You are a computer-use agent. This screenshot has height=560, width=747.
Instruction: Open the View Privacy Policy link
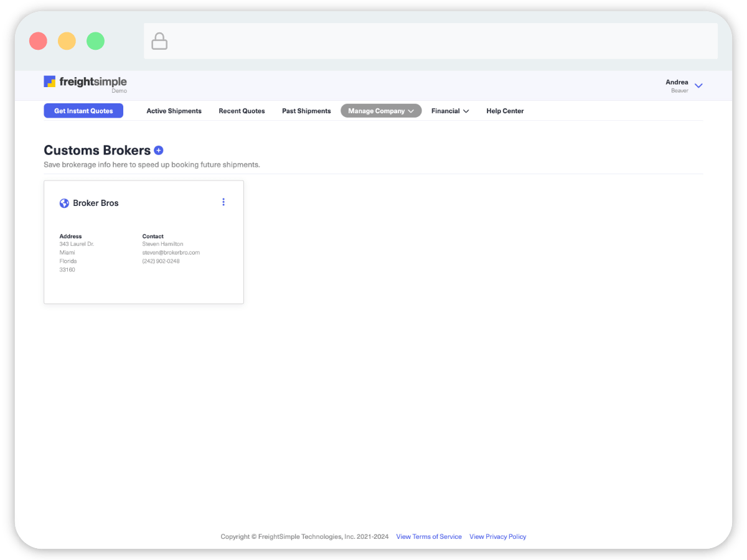497,536
